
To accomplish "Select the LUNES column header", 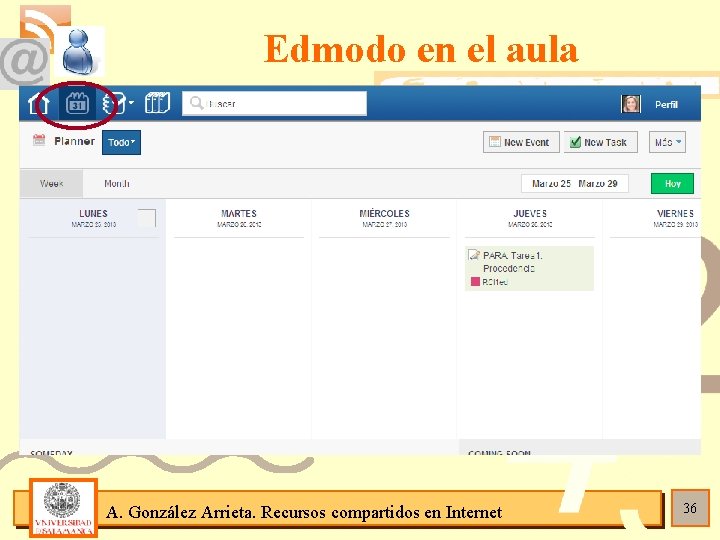I will (93, 218).
